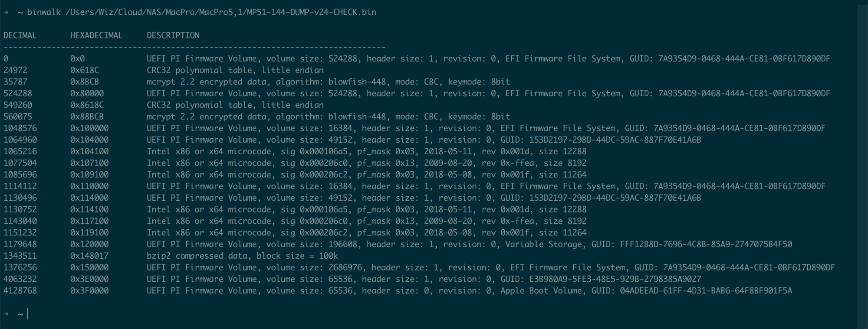Click the DESCRIPTION column header
868x329 pixels.
pyautogui.click(x=173, y=36)
